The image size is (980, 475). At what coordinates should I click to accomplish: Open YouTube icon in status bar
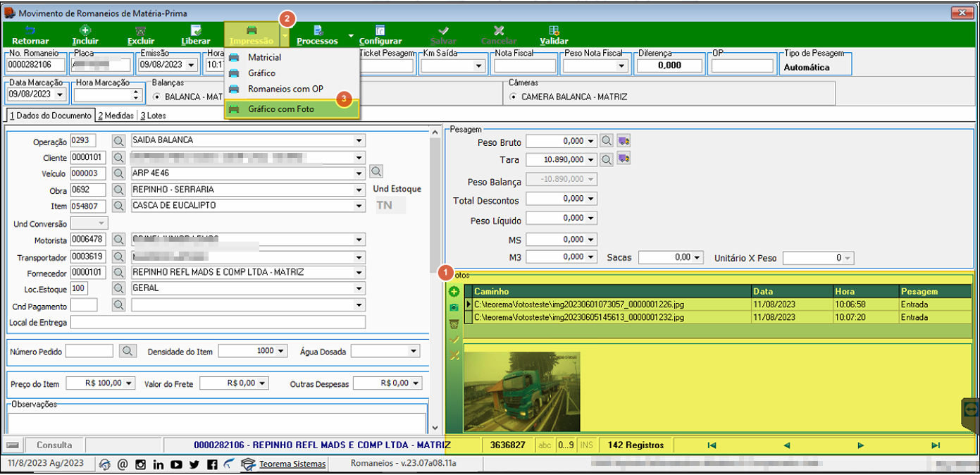click(176, 464)
